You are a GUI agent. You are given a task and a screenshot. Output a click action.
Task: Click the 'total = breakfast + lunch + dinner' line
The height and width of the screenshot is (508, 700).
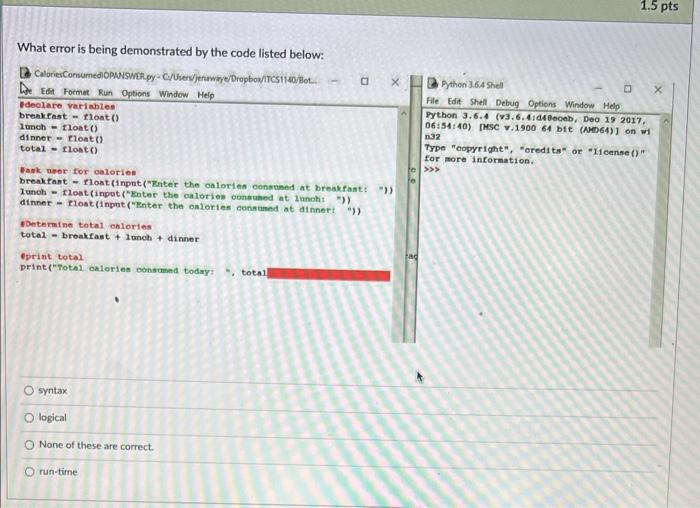(x=109, y=237)
